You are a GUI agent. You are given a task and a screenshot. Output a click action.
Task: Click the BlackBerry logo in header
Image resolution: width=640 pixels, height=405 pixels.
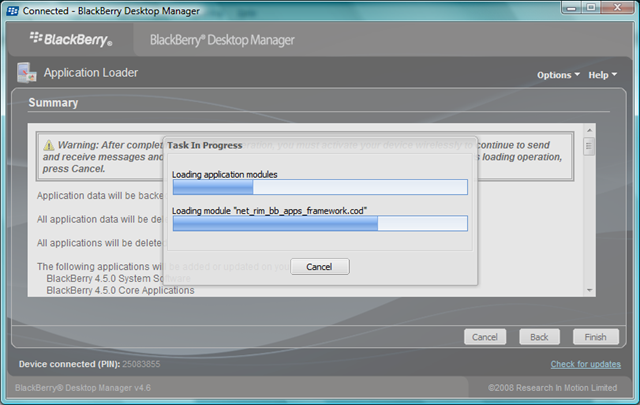(71, 39)
